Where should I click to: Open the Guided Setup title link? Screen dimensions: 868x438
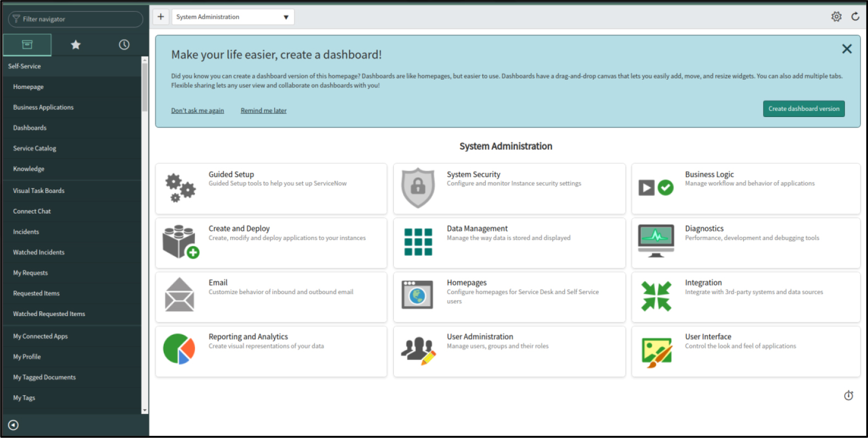pos(231,174)
